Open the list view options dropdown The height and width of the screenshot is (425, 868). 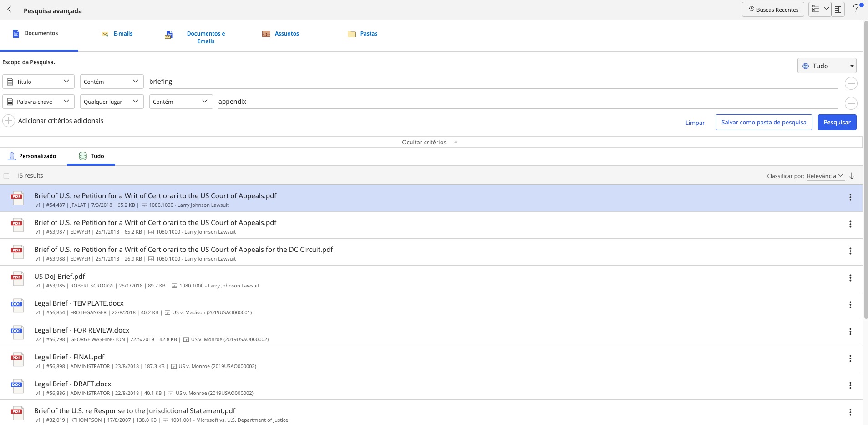point(820,10)
